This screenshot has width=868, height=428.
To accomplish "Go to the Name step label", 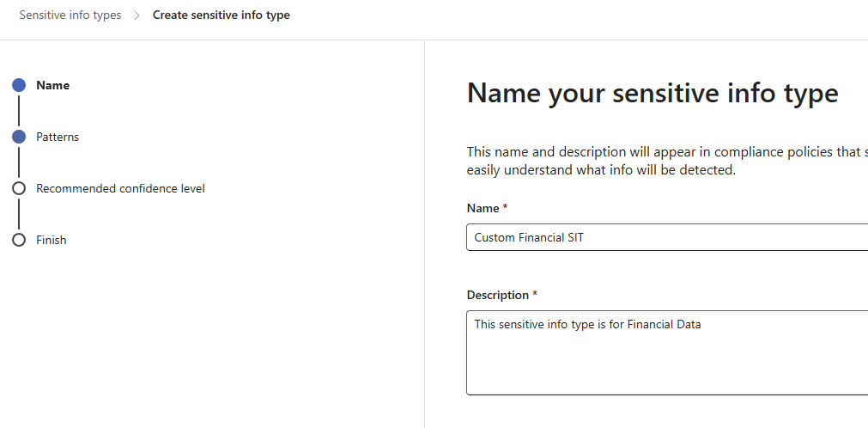I will click(x=52, y=85).
